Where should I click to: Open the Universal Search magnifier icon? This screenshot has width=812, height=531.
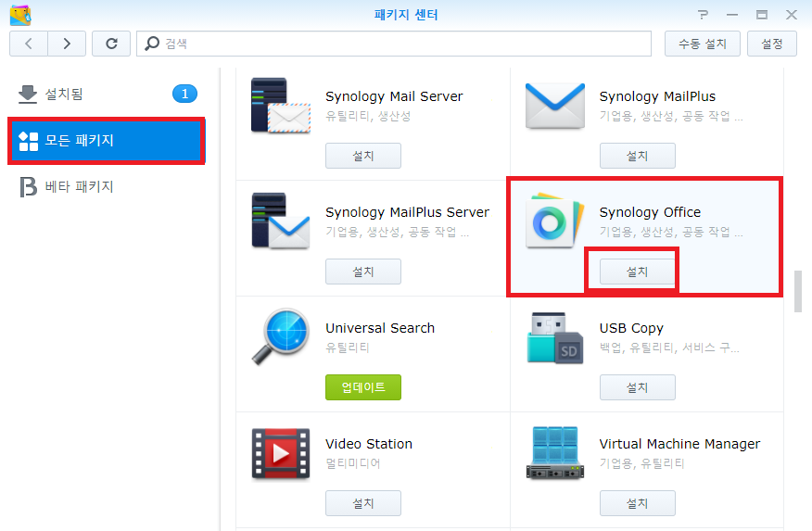click(281, 337)
